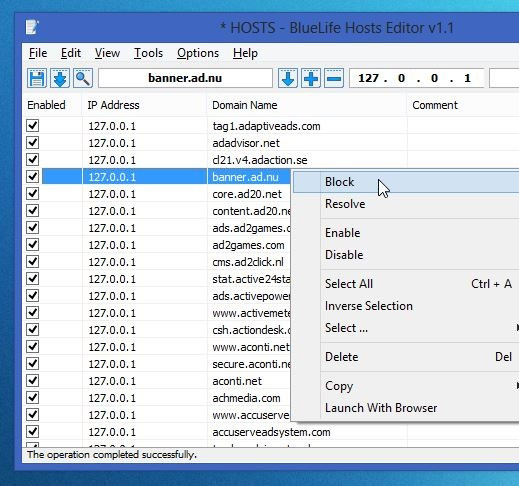
Task: Uncheck the cl21.v4.adaction.se entry
Action: click(33, 160)
